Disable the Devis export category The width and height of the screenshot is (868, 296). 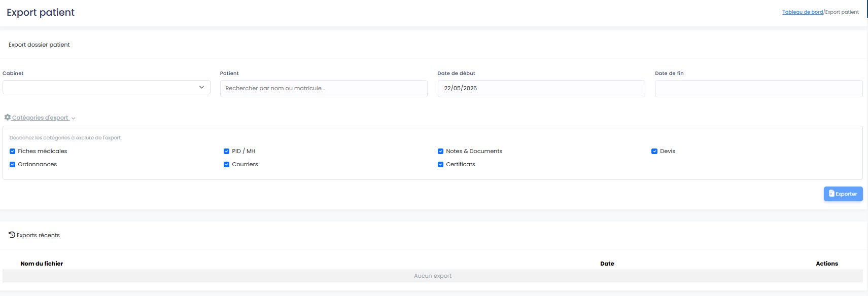point(654,151)
